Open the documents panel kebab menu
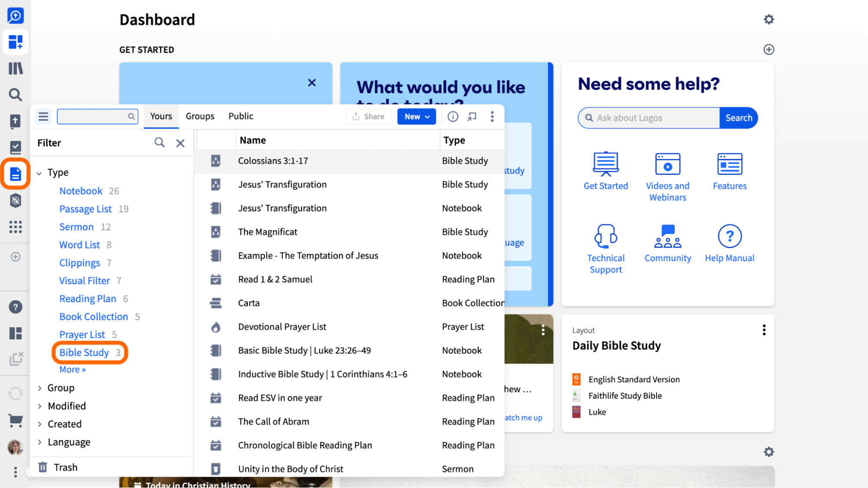The image size is (868, 488). point(492,116)
